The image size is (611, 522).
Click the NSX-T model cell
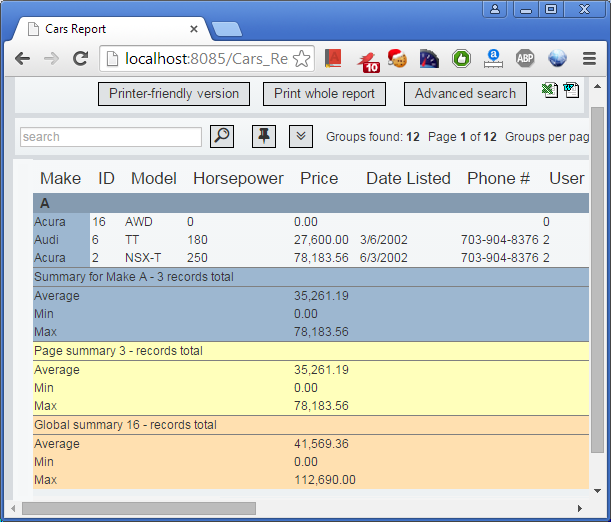tap(143, 257)
